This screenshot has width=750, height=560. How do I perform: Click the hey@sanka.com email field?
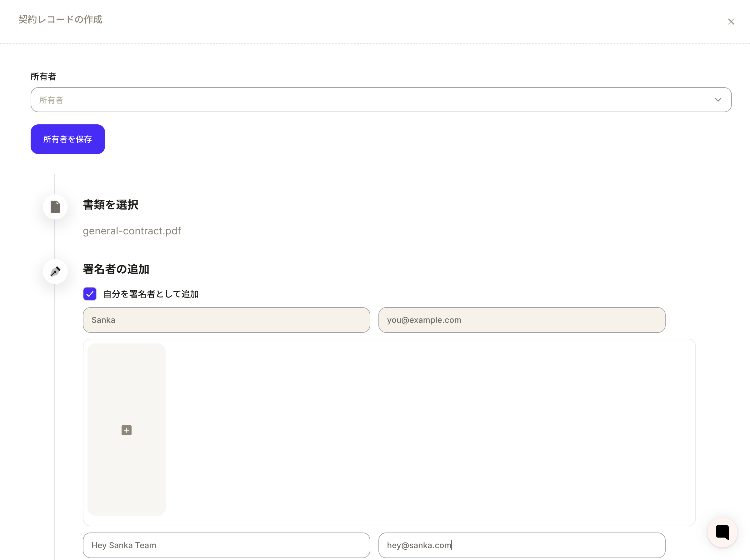click(522, 545)
